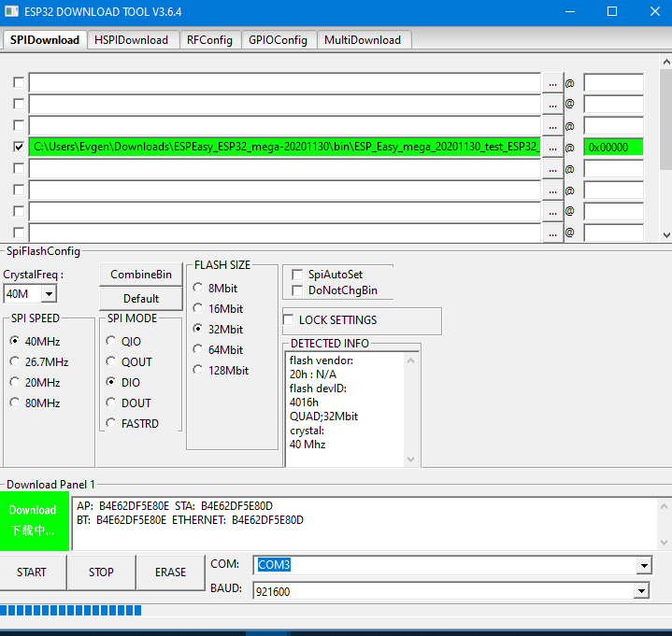672x636 pixels.
Task: Enable the LOCK SETTINGS checkbox
Action: pyautogui.click(x=289, y=320)
